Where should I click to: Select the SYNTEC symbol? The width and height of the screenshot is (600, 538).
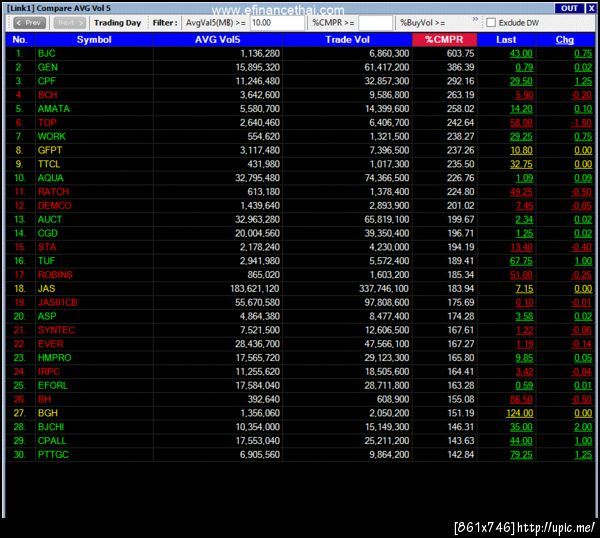pos(56,330)
